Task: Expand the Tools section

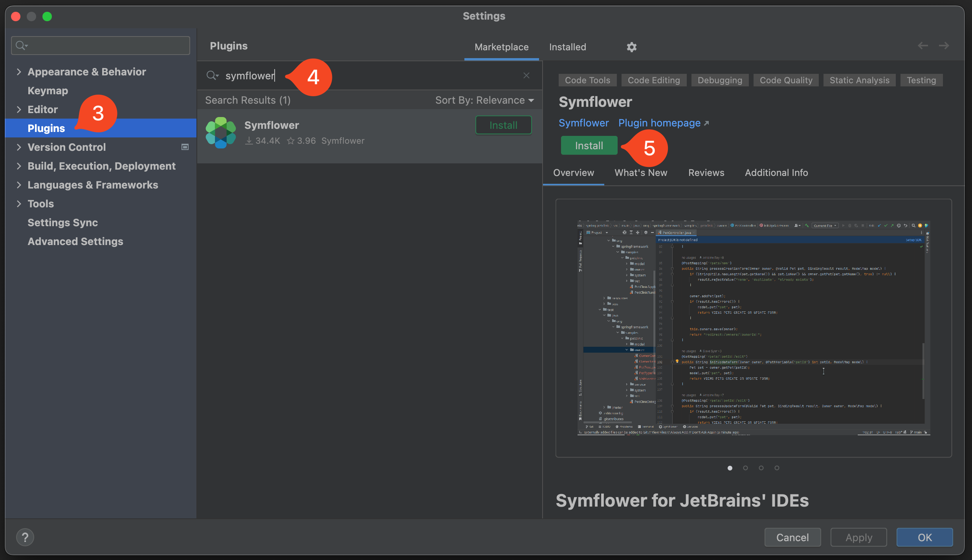Action: point(19,203)
